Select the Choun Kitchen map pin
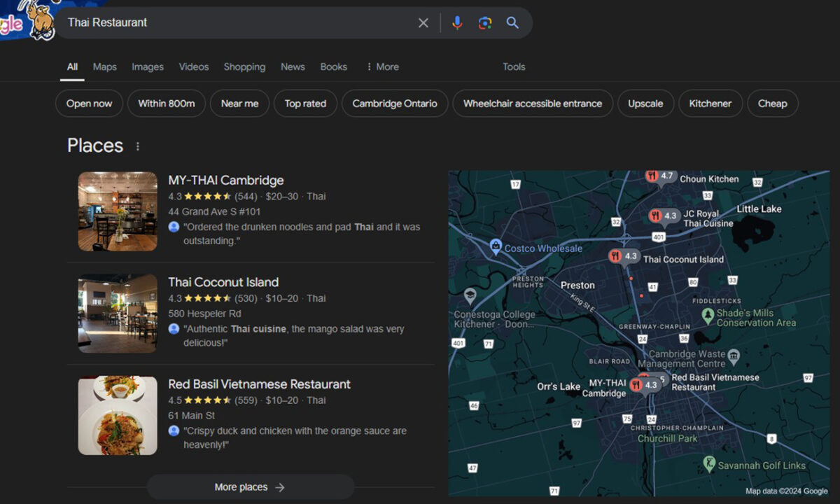 click(660, 176)
